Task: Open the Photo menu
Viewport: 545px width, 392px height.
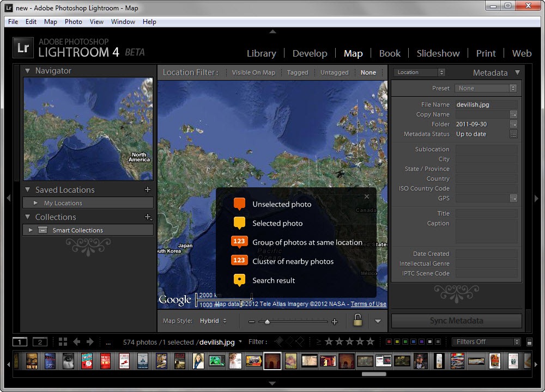Action: point(74,22)
